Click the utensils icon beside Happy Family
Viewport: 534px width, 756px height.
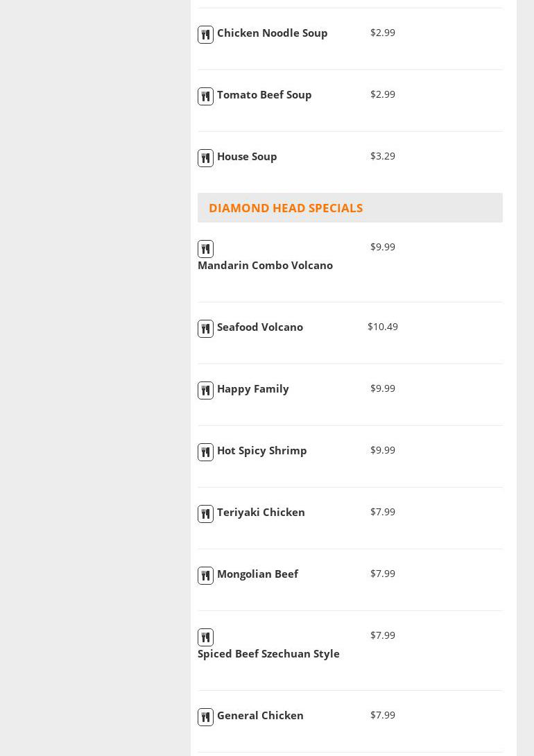[205, 390]
